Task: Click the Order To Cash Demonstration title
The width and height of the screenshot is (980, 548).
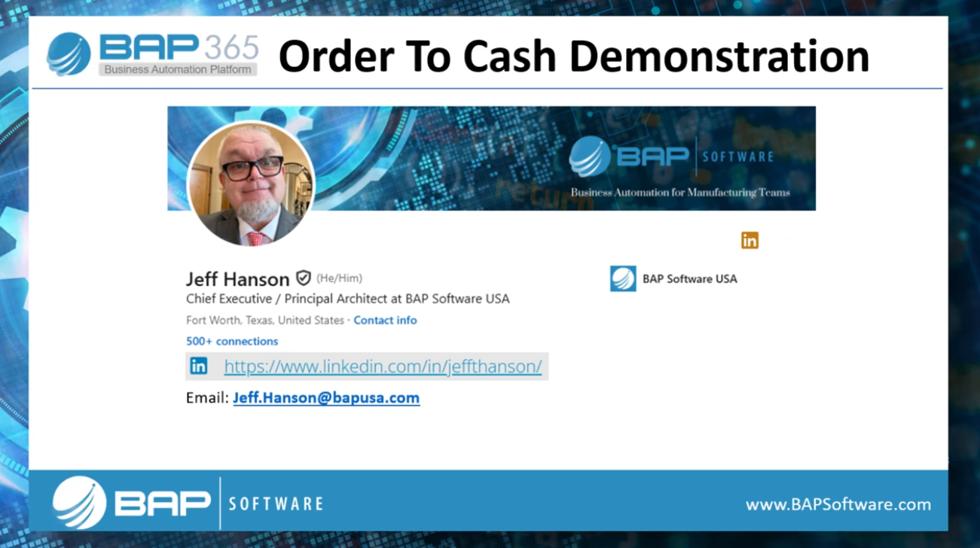Action: coord(574,56)
